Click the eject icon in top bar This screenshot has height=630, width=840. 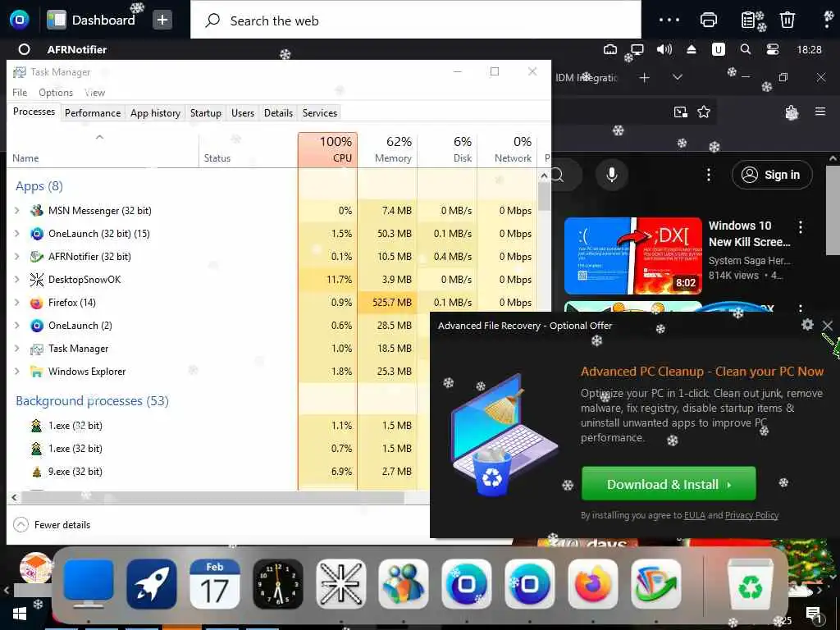(691, 49)
